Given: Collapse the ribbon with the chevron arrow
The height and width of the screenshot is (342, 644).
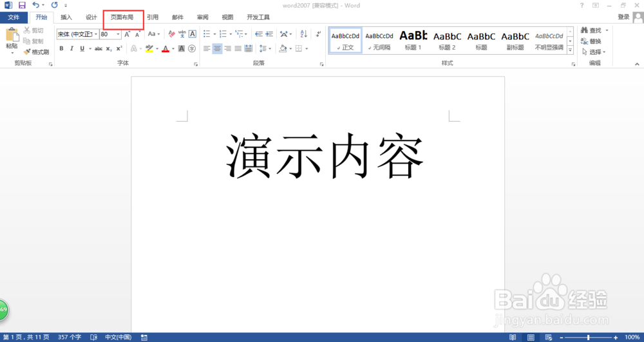Looking at the screenshot, I should click(637, 64).
